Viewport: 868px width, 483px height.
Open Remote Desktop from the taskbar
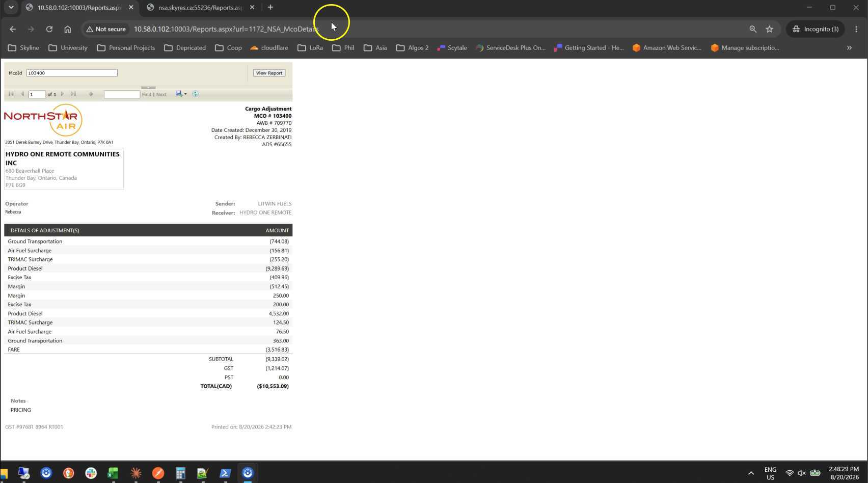pos(24,473)
